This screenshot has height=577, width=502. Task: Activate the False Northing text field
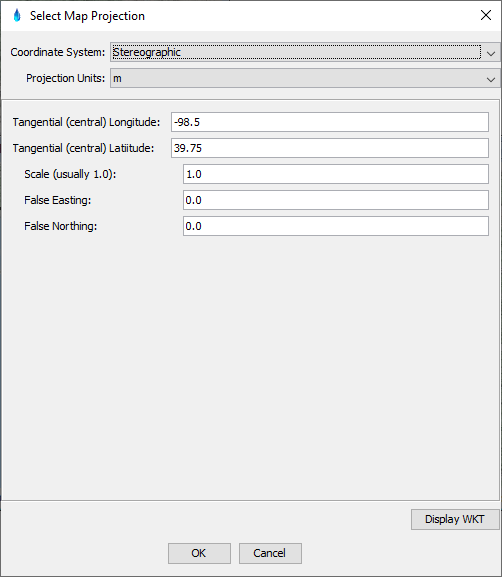tap(336, 226)
